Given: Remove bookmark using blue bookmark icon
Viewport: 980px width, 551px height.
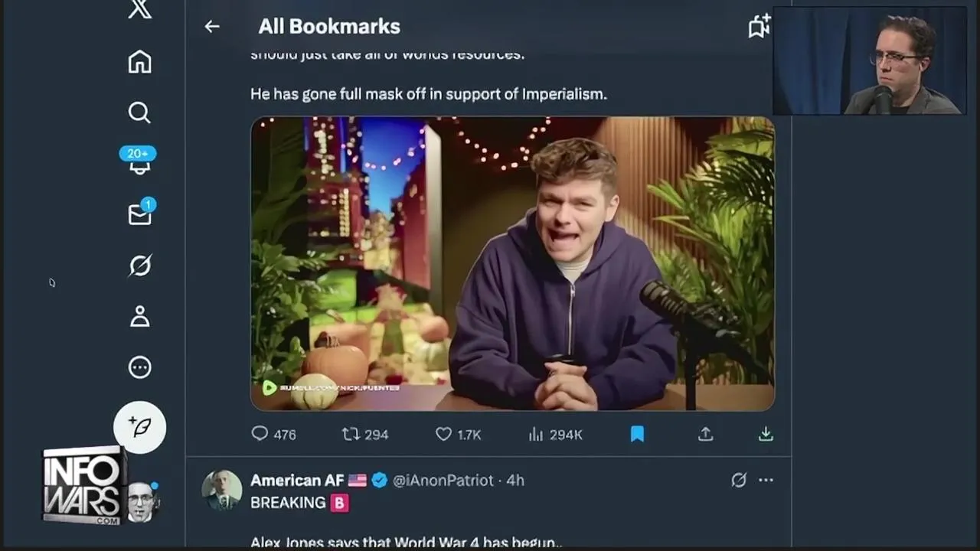Looking at the screenshot, I should [x=637, y=434].
